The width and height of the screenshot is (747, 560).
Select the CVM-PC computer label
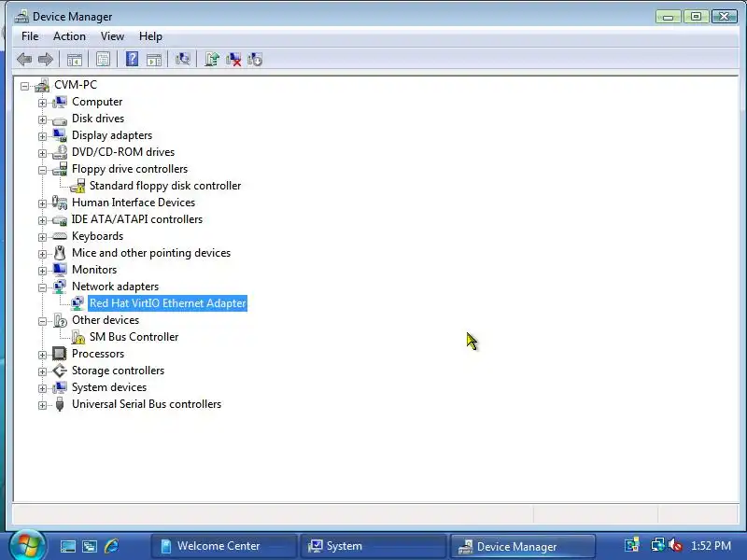[76, 85]
